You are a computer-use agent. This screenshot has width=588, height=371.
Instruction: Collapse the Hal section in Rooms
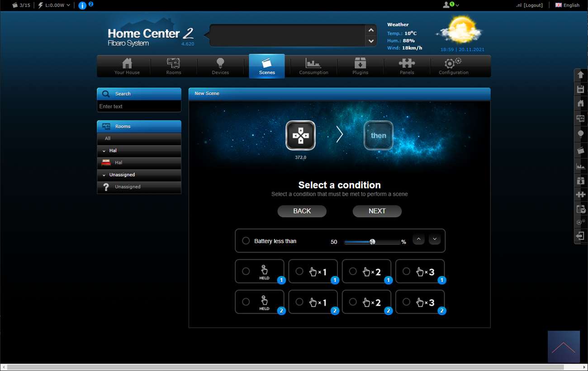click(x=104, y=151)
